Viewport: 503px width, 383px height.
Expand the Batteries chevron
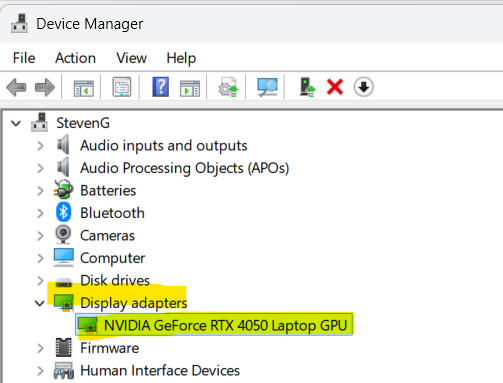40,191
